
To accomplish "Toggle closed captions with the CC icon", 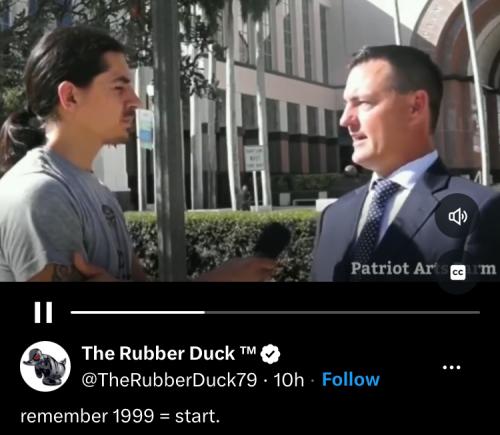I will click(x=457, y=272).
